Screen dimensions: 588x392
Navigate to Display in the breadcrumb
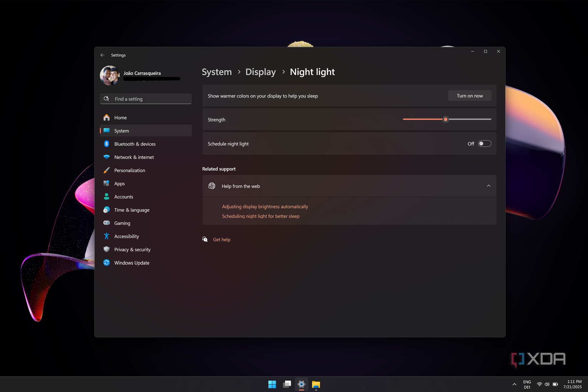click(x=261, y=72)
